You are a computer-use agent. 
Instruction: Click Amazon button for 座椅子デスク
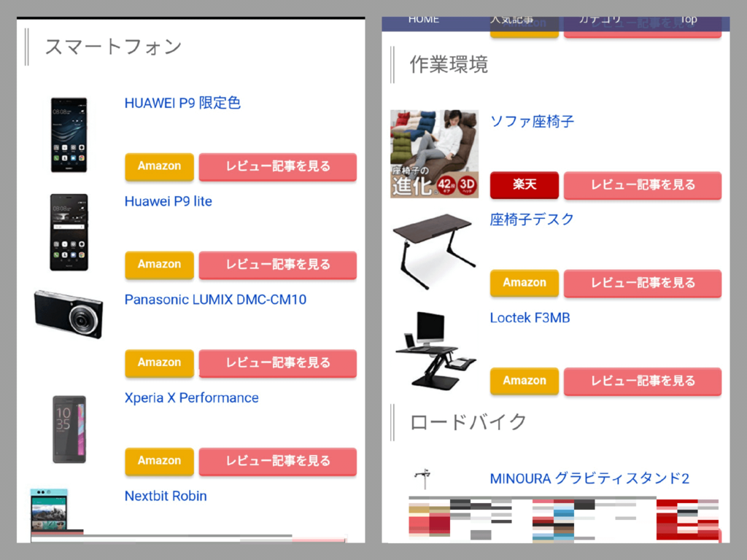coord(524,283)
